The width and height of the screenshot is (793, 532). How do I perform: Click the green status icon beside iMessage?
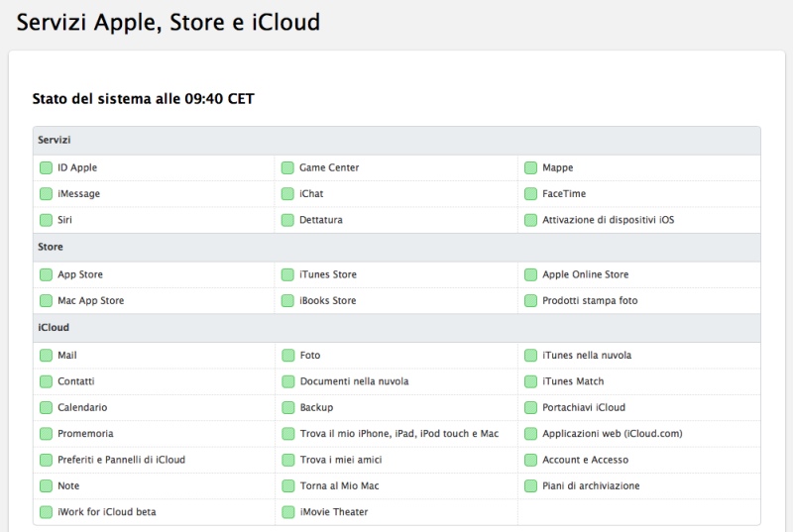click(x=46, y=193)
